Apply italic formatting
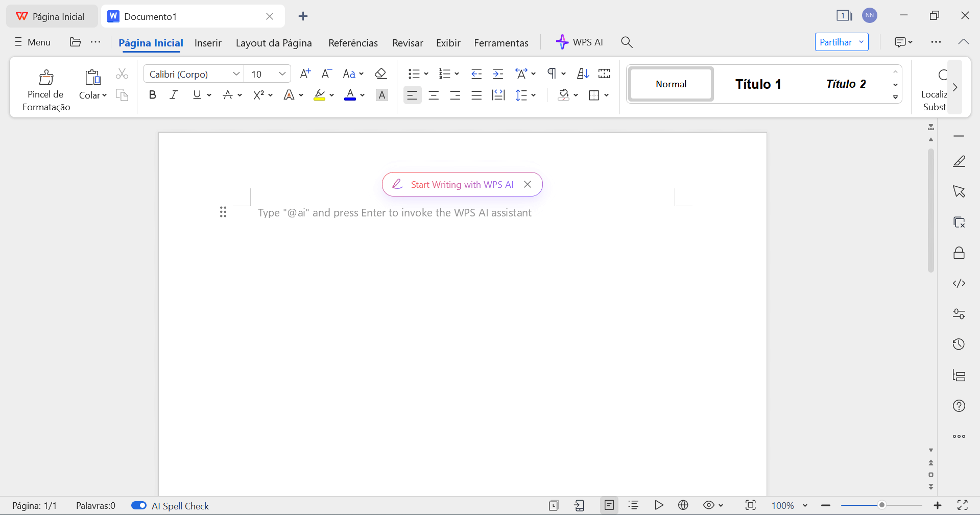 (174, 95)
